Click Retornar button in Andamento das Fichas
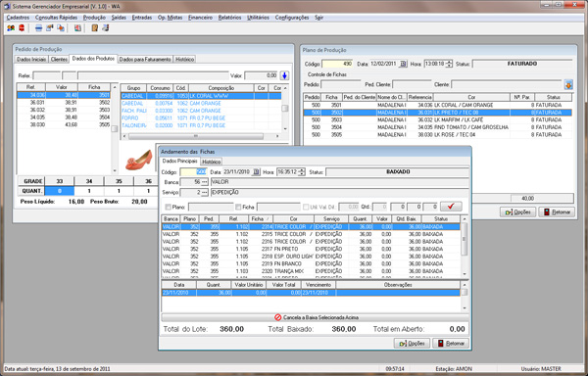Viewport: 588px width, 376px height. click(x=451, y=344)
